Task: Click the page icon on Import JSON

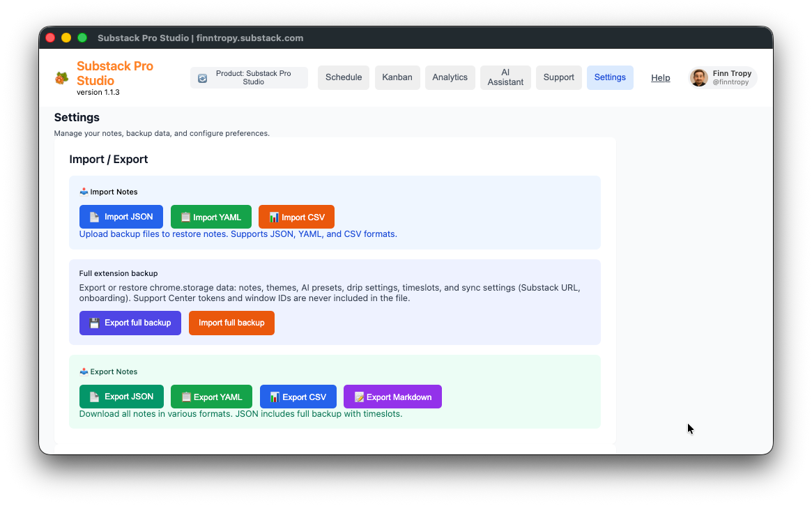Action: 94,217
